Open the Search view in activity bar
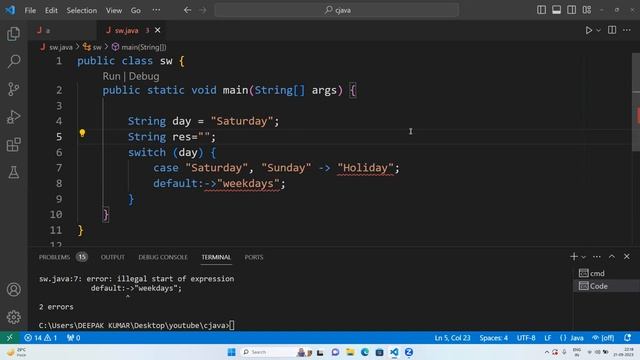 [13, 62]
